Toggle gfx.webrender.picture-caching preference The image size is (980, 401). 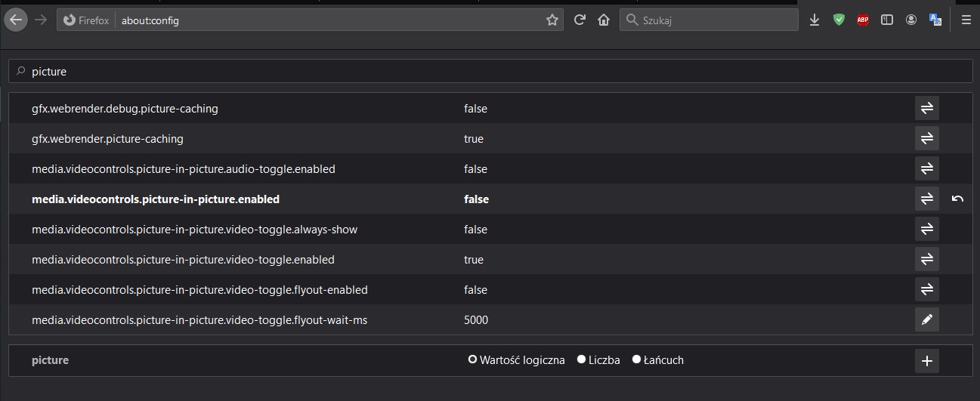926,139
